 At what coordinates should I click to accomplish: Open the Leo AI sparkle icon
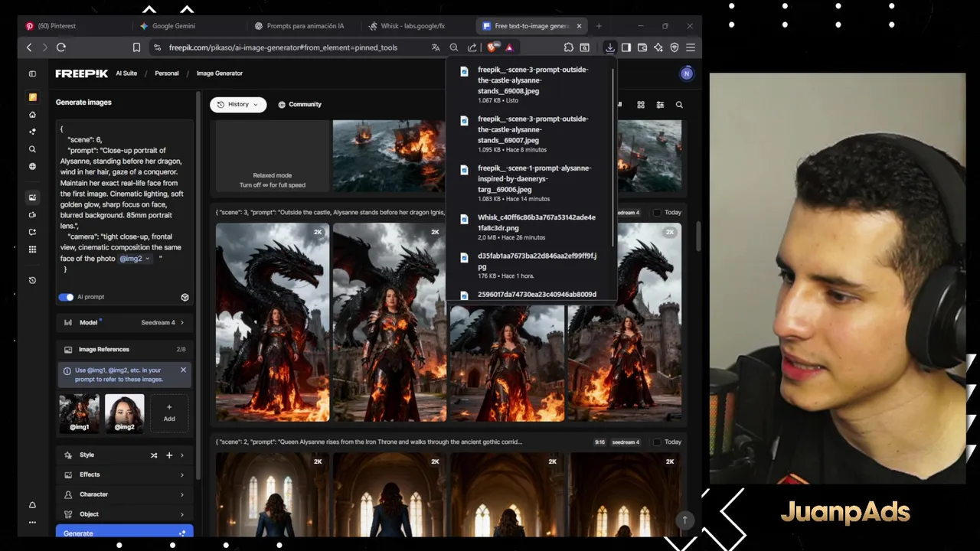[x=658, y=47]
